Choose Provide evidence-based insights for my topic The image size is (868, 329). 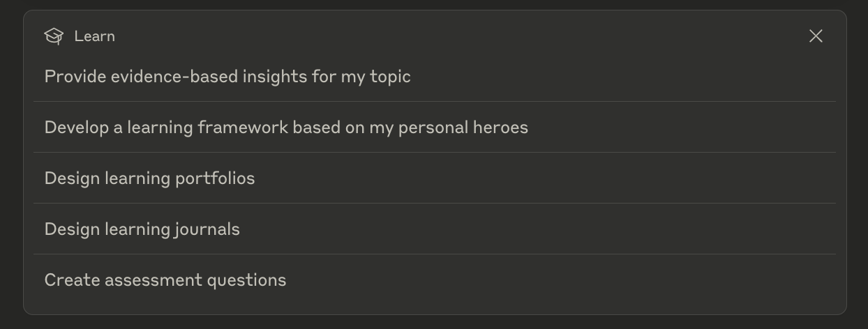click(434, 77)
